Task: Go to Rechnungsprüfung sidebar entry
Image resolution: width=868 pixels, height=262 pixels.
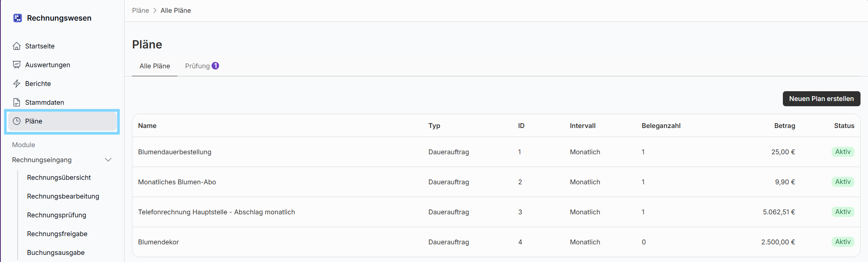Action: (57, 215)
